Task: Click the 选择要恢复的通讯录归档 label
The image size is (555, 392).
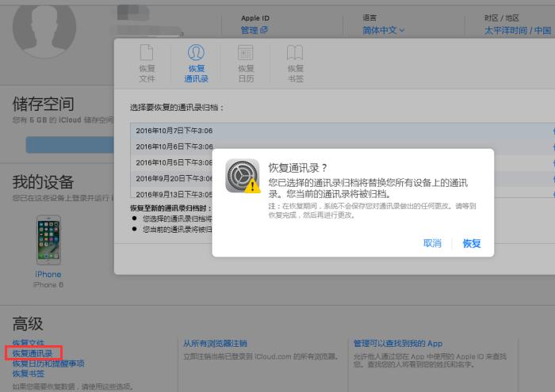Action: click(177, 108)
